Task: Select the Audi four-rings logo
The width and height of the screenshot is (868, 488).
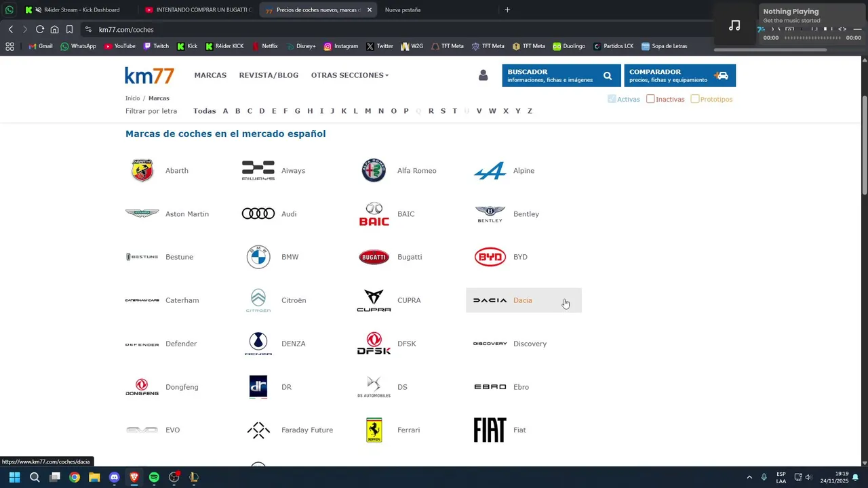Action: pyautogui.click(x=258, y=214)
